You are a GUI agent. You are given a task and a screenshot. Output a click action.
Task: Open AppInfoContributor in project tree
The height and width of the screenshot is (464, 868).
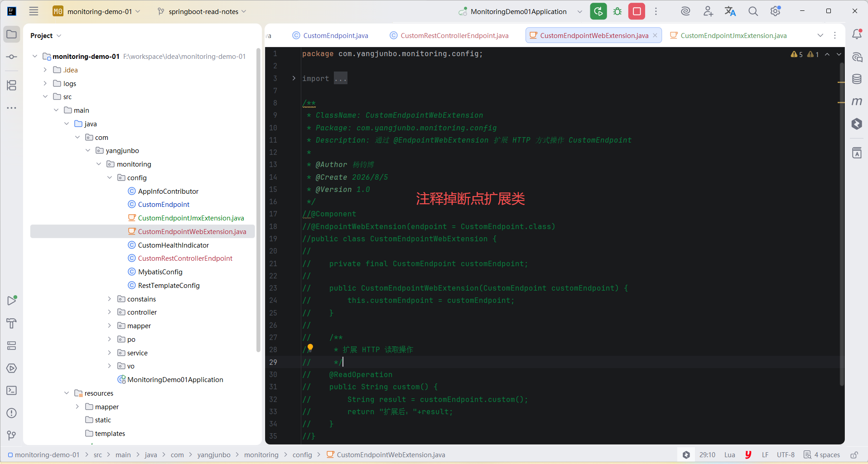(x=168, y=191)
